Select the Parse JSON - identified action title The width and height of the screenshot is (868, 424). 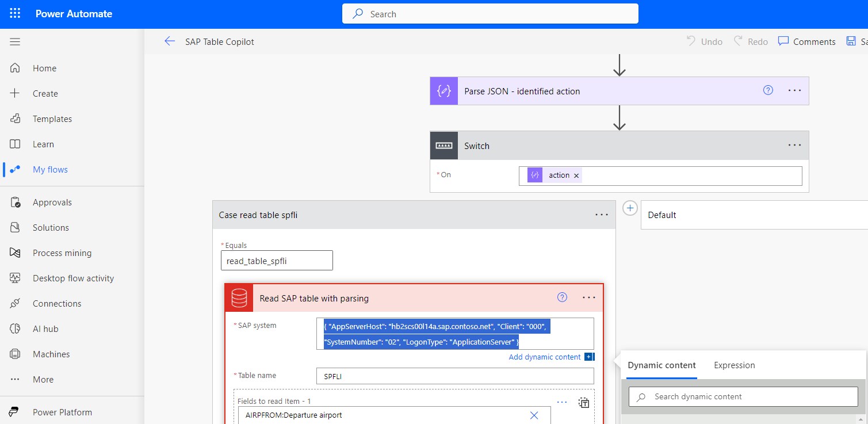point(522,91)
